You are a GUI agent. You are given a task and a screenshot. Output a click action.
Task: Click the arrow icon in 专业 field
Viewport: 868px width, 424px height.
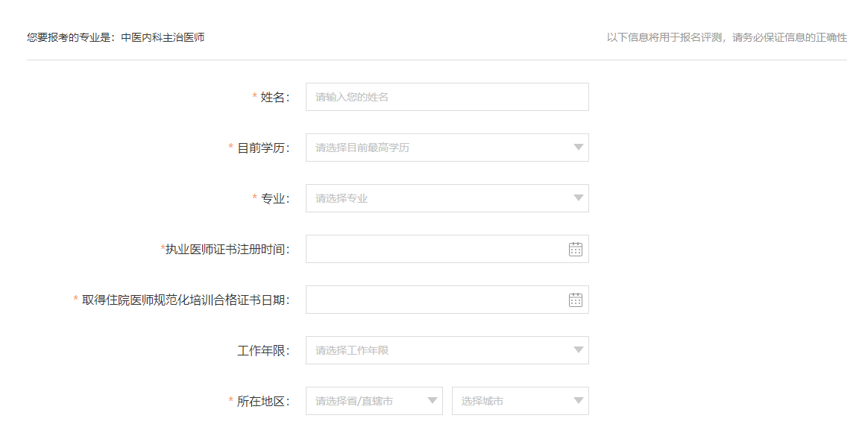(578, 198)
